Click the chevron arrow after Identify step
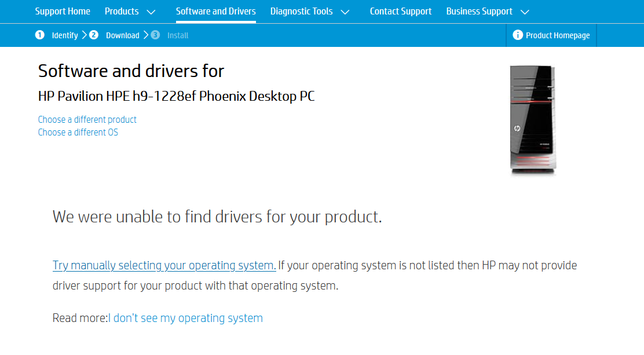Screen dimensions: 644x355 pyautogui.click(x=85, y=35)
